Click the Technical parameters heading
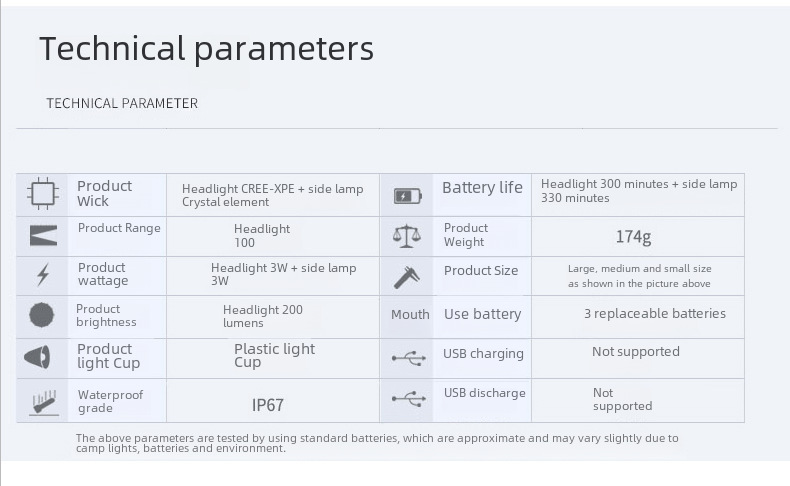 (x=207, y=49)
